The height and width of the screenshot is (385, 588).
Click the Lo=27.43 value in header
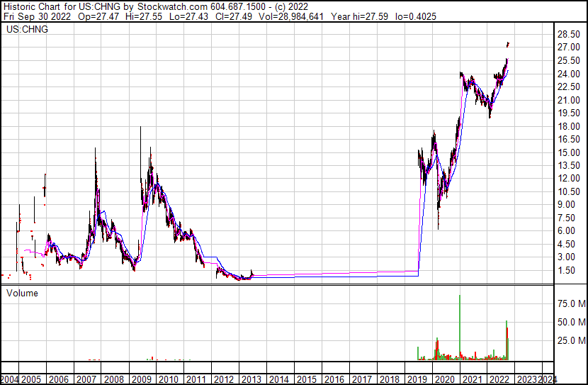[188, 16]
